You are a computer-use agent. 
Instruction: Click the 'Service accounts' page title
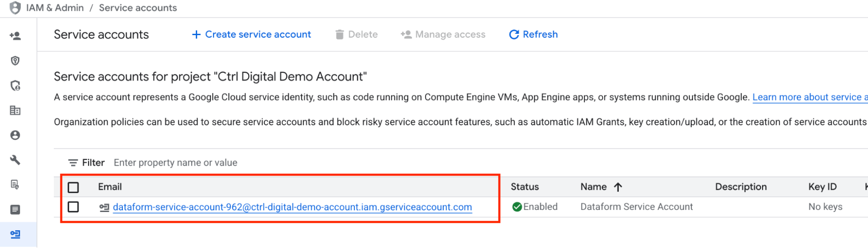click(101, 35)
